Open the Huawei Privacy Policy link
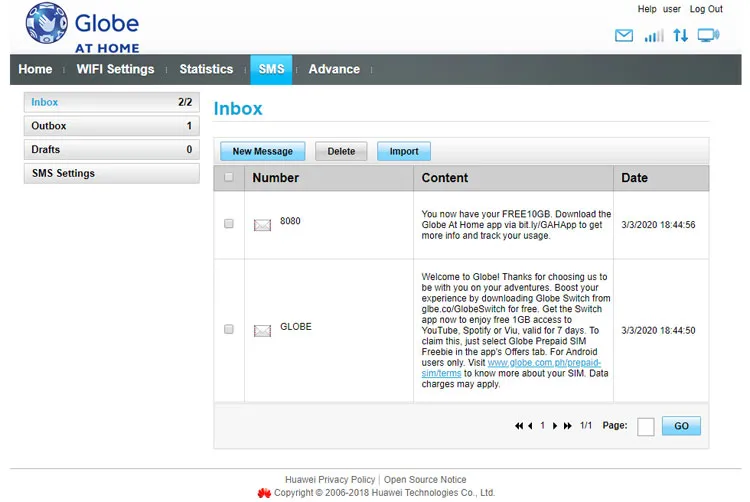The width and height of the screenshot is (750, 502). [330, 480]
